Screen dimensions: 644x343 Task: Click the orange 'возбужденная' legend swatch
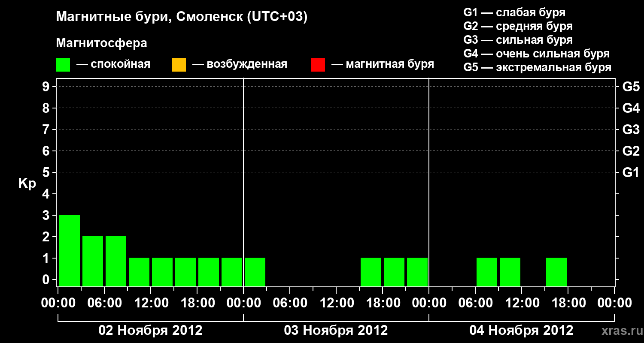coord(179,65)
